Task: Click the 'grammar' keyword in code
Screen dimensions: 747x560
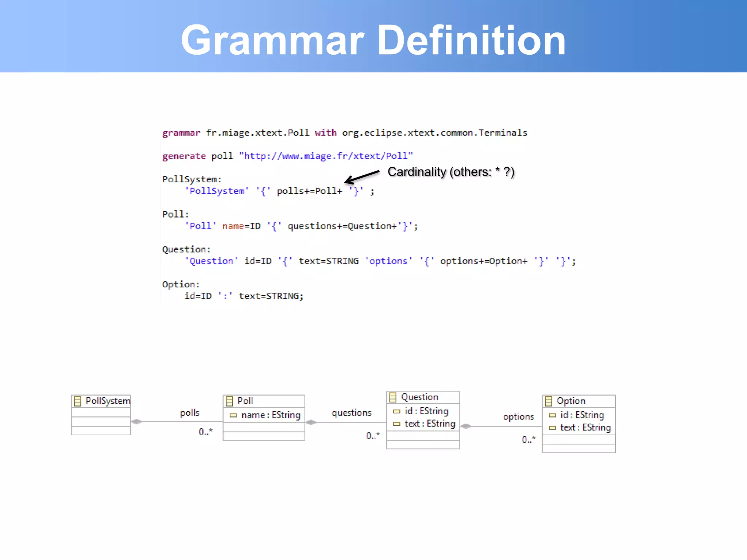Action: point(181,133)
